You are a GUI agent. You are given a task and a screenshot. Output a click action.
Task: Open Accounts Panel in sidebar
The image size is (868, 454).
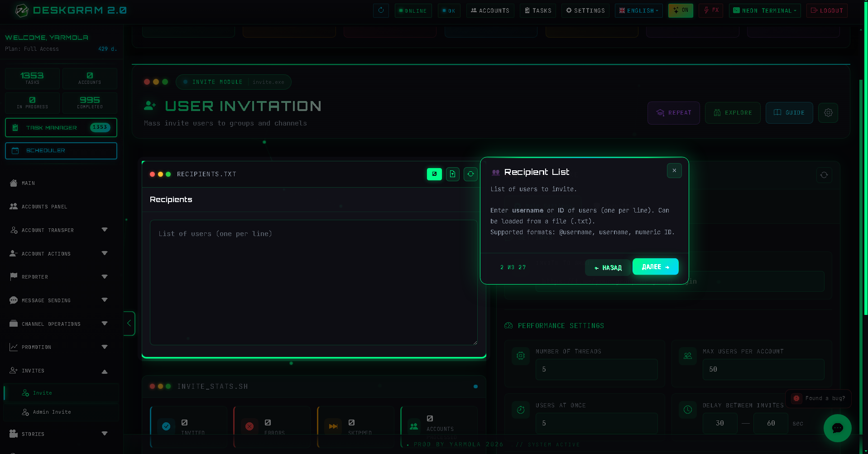pos(61,207)
